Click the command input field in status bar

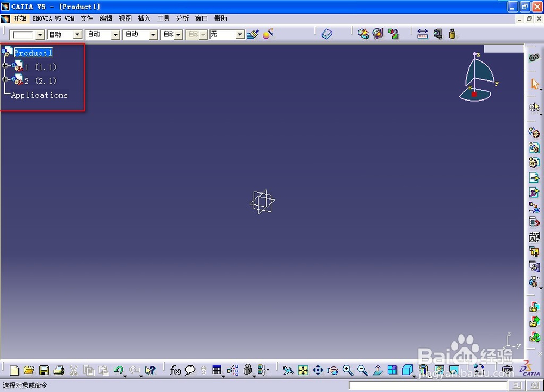428,385
